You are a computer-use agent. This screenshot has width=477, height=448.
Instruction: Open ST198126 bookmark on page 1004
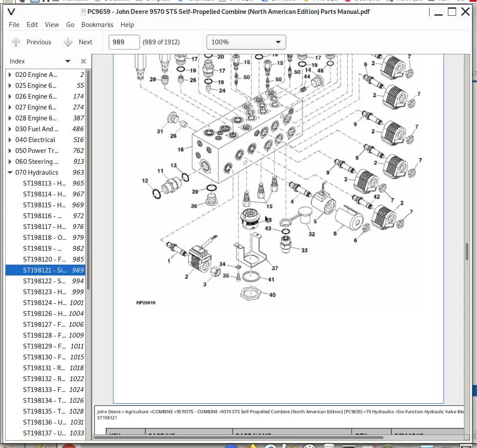pyautogui.click(x=45, y=314)
